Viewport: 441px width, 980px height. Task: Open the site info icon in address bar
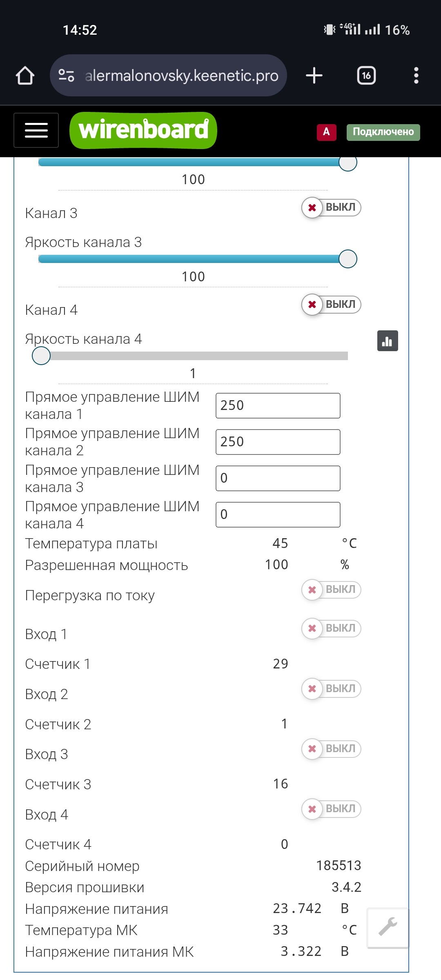[x=66, y=76]
